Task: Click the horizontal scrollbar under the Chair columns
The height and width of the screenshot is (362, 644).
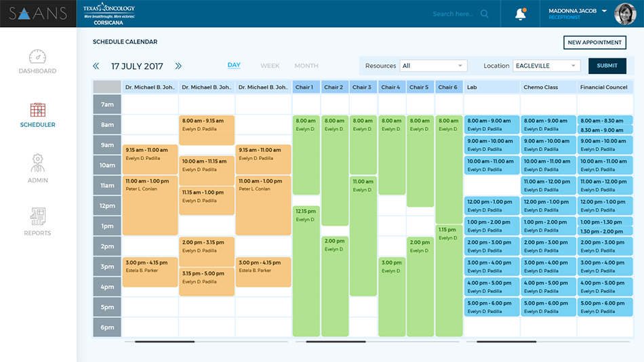Action: [336, 342]
